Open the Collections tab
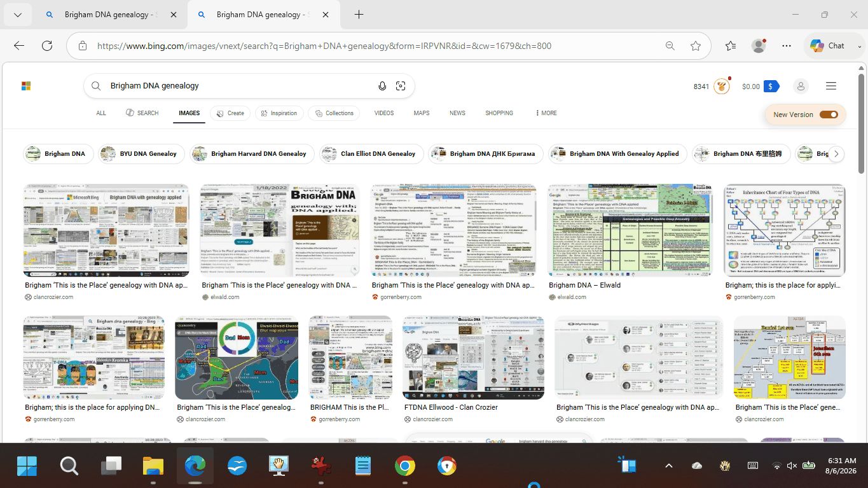Screen dimensions: 868x488 point(334,113)
